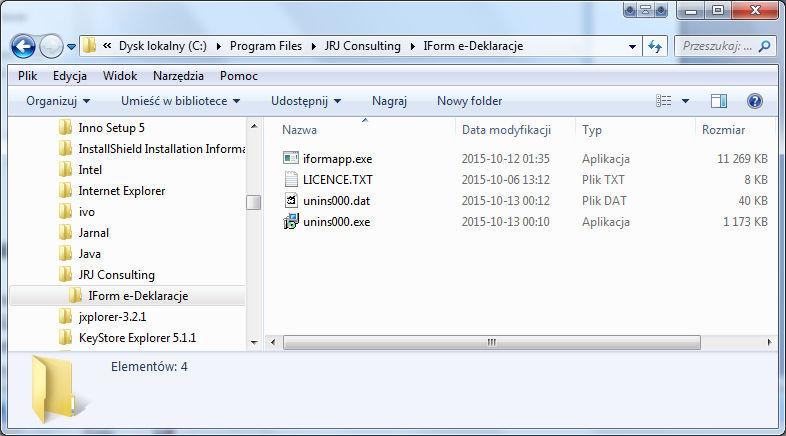Open the address bar history dropdown

[632, 46]
